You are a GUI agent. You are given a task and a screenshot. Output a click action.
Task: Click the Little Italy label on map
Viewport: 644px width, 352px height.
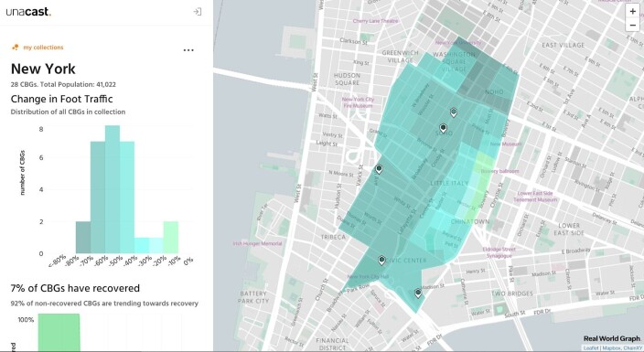tap(449, 183)
